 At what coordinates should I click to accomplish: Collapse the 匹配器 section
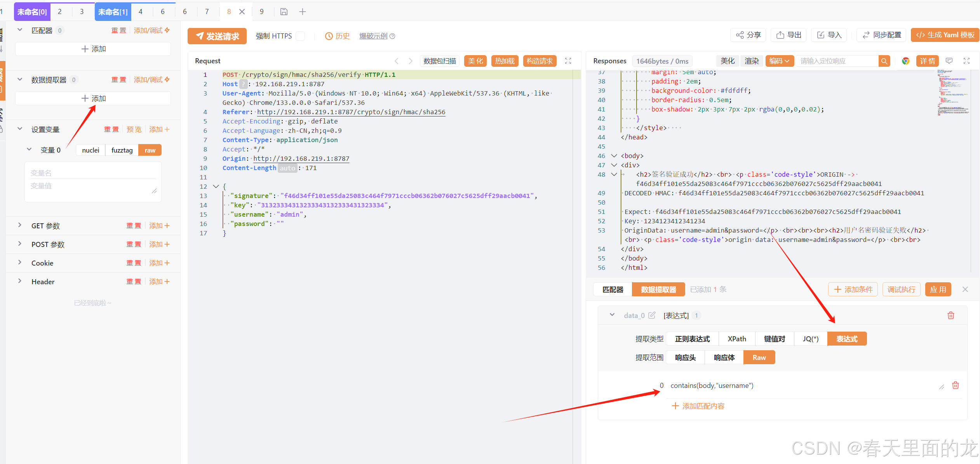pyautogui.click(x=20, y=30)
